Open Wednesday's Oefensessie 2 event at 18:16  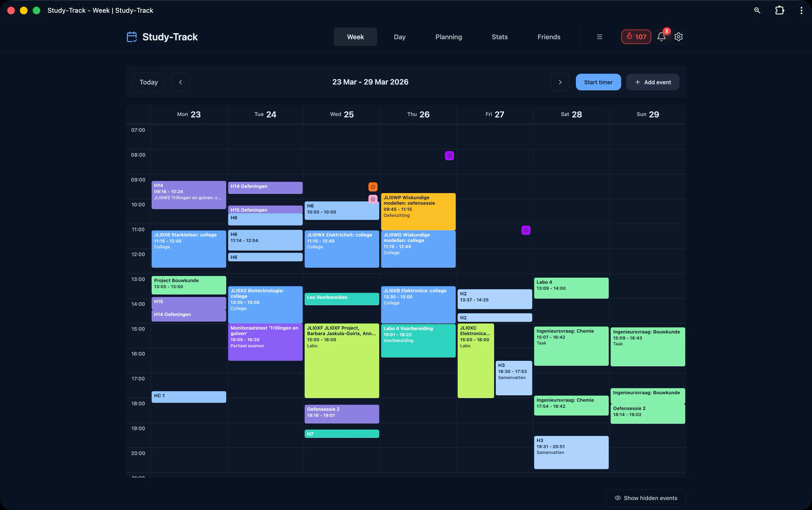(x=342, y=414)
